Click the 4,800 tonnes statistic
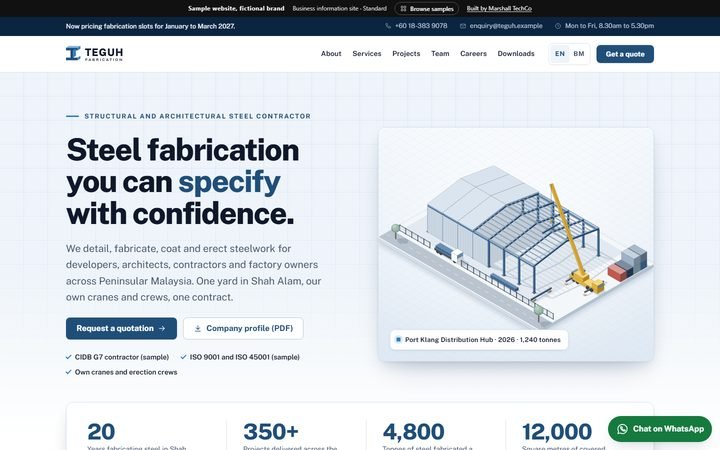The height and width of the screenshot is (450, 720). coord(414,432)
